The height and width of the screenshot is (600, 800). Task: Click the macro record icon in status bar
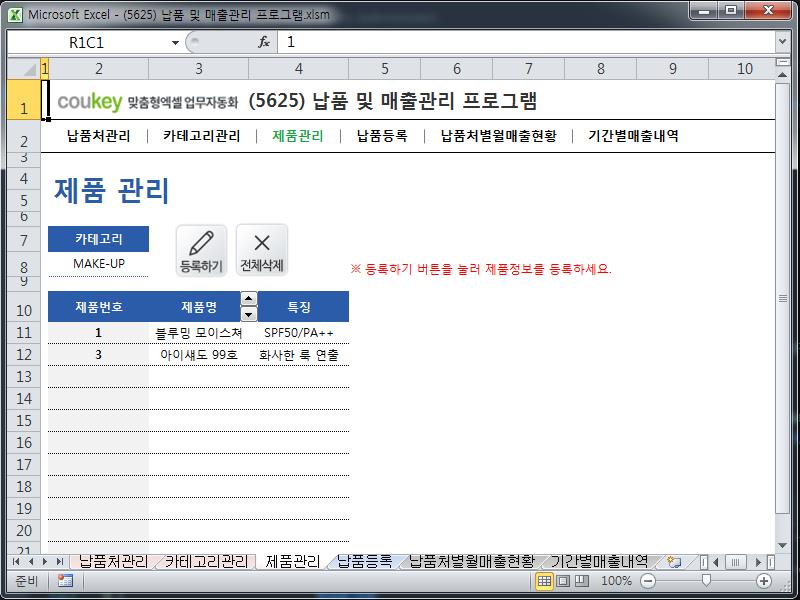(x=65, y=581)
